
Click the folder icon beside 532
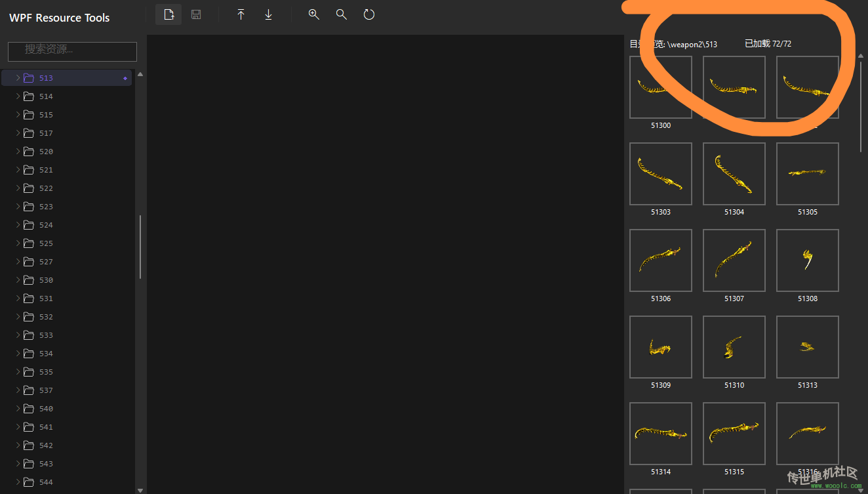point(28,317)
